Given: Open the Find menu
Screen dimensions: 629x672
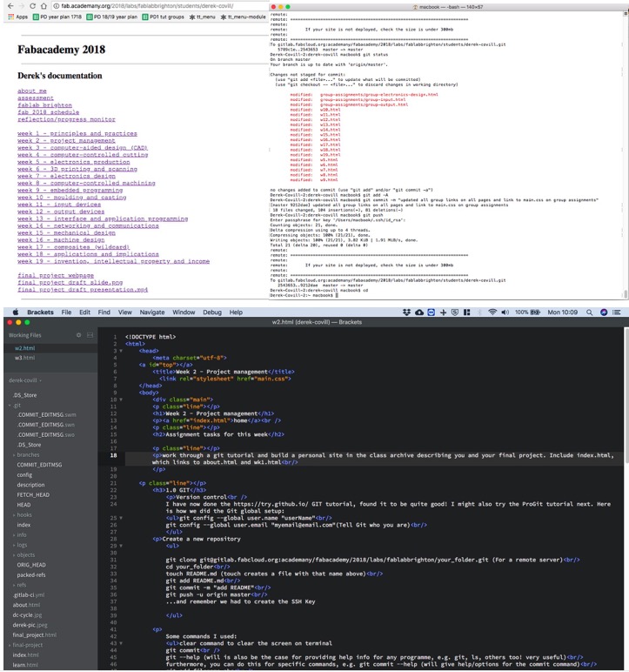Looking at the screenshot, I should click(104, 312).
